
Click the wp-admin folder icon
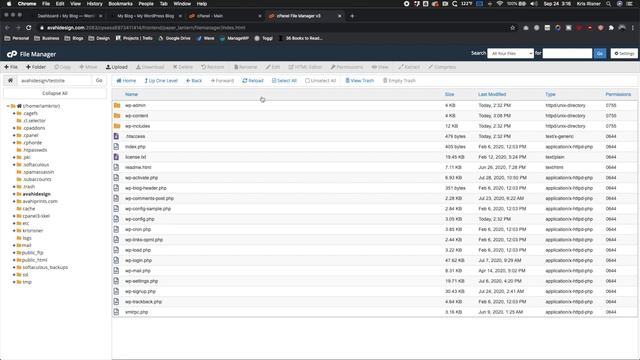point(117,105)
